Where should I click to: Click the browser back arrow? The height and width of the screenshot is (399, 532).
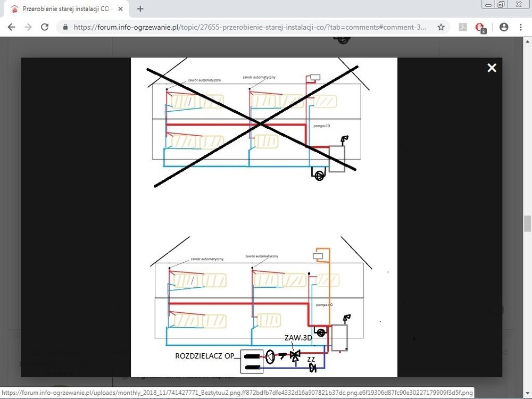coord(12,27)
